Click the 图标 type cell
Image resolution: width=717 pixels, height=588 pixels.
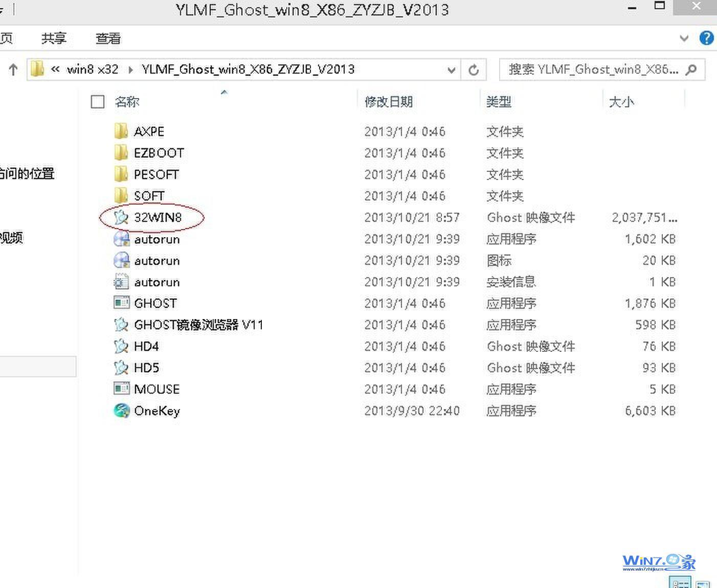(x=499, y=260)
